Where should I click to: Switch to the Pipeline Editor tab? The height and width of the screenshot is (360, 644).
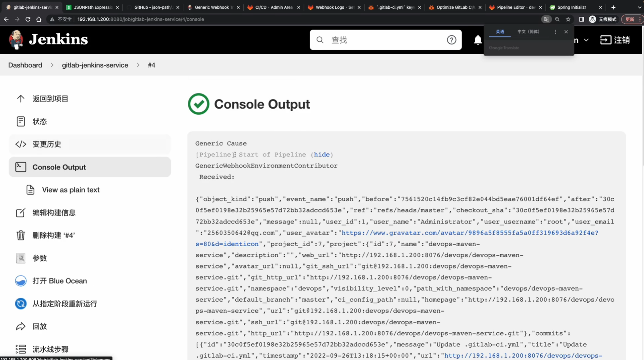516,7
